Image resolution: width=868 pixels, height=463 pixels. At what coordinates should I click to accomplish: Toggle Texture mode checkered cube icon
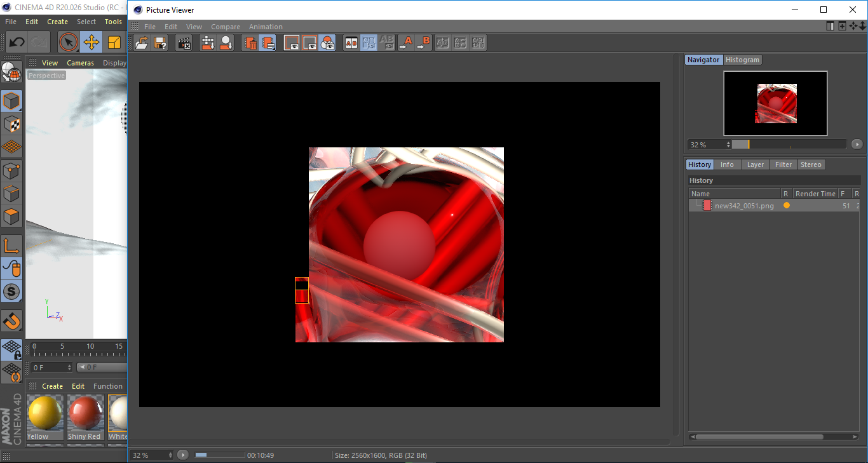(11, 124)
